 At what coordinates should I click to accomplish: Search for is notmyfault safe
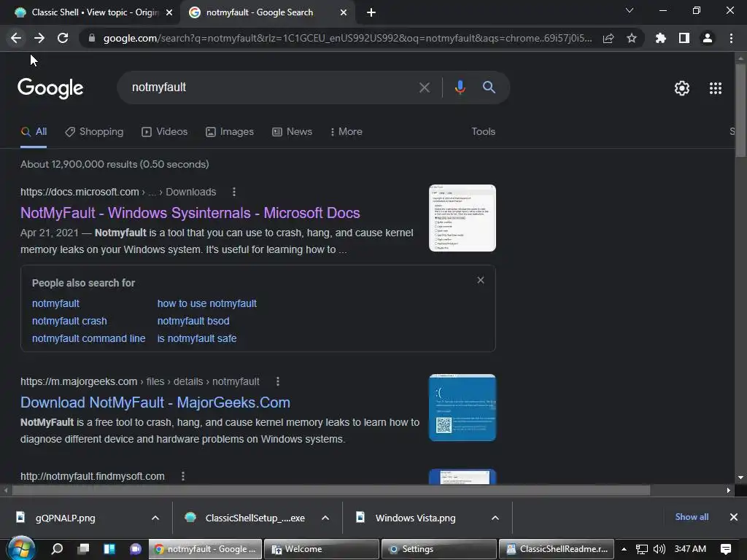pyautogui.click(x=197, y=338)
